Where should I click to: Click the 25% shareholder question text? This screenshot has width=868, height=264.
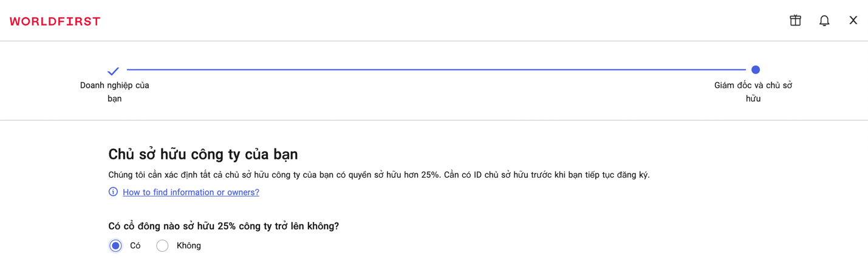224,226
